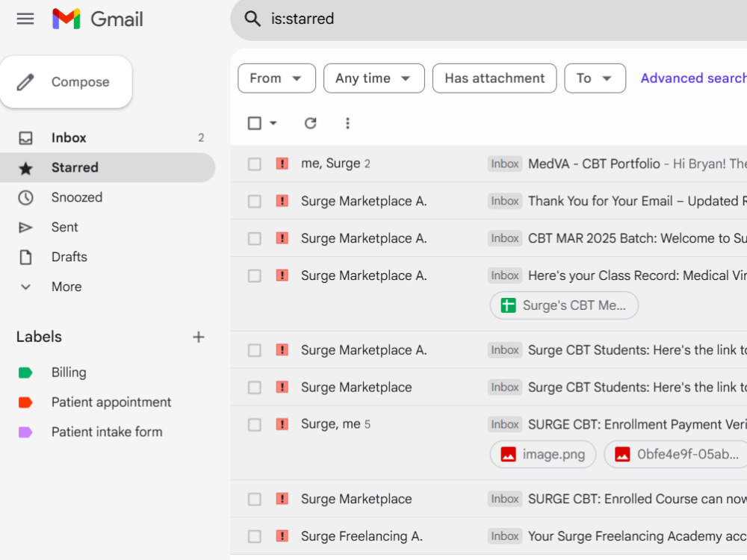Check the CBT MAR 2025 Batch email checkbox

pyautogui.click(x=255, y=239)
